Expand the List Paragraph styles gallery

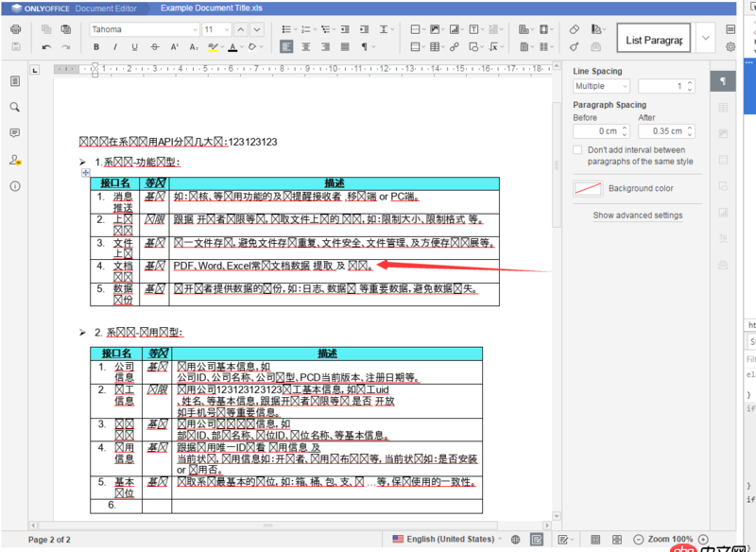point(705,37)
